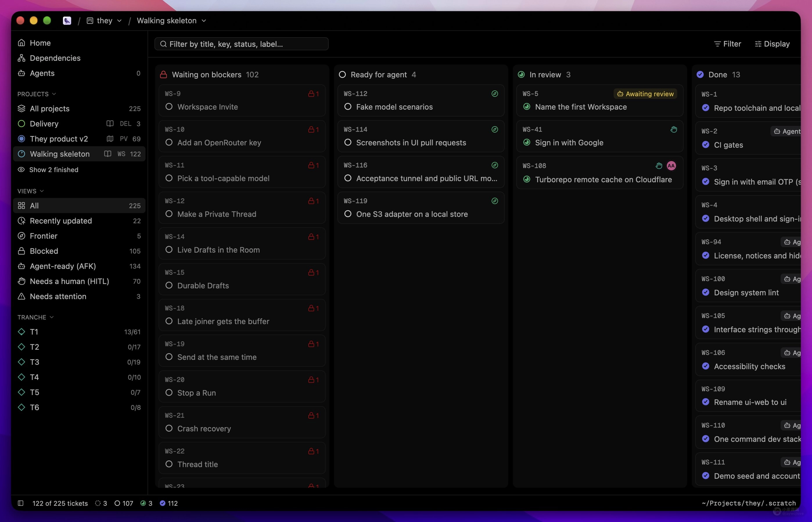Click the blocker lock icon on WS-20
This screenshot has height=522, width=812.
pyautogui.click(x=311, y=380)
